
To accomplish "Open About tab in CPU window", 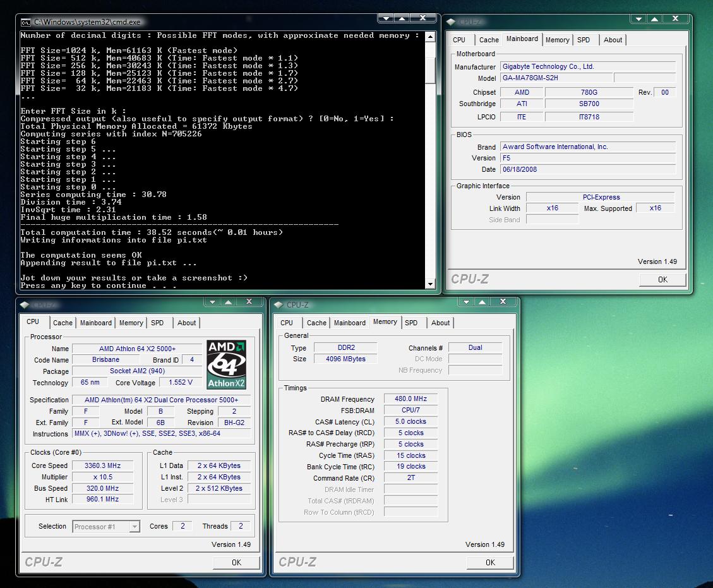I will tap(186, 323).
